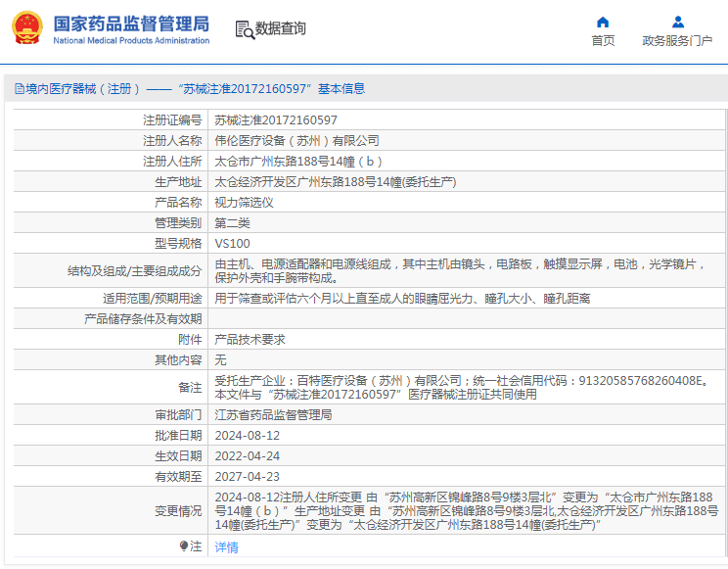Click the 产品名称 label

178,202
